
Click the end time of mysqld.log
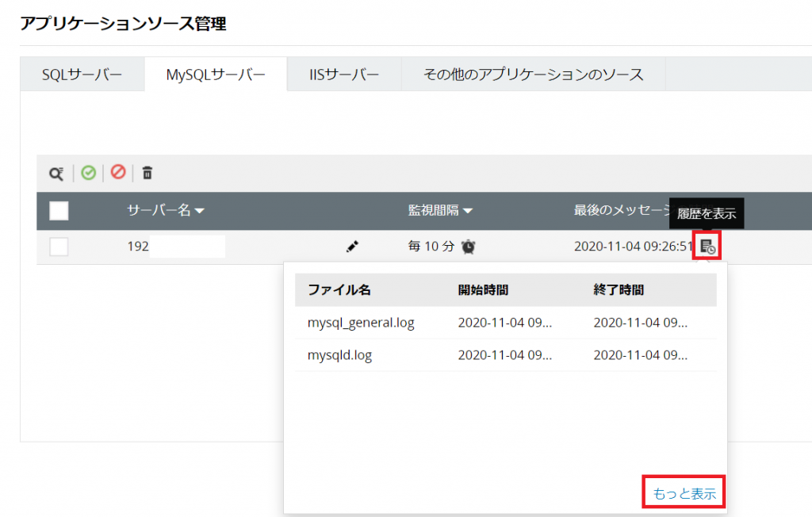pyautogui.click(x=641, y=355)
